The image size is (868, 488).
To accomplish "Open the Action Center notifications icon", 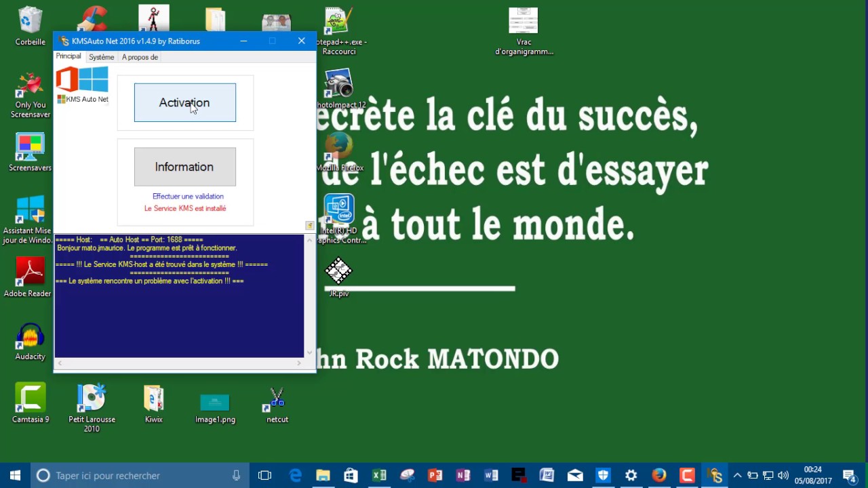I will [x=849, y=476].
